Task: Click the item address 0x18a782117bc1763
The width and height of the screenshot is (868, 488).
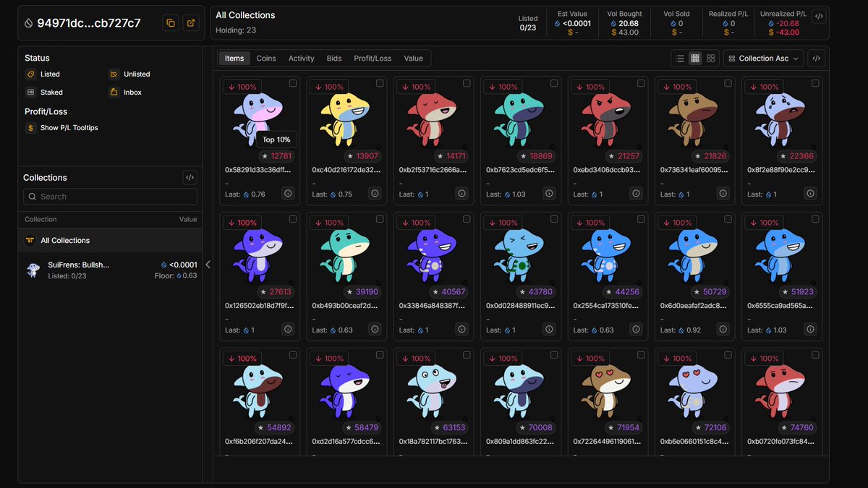Action: point(433,441)
